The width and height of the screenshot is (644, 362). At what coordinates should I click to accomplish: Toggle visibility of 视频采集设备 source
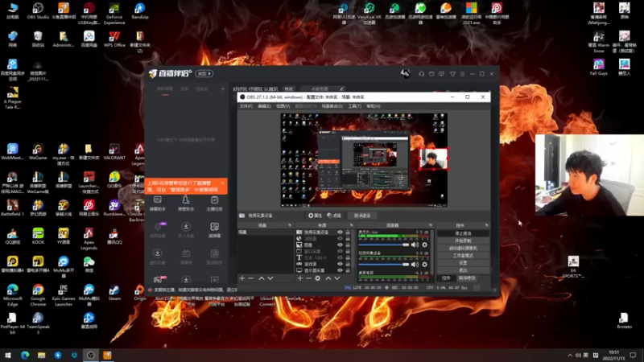340,232
